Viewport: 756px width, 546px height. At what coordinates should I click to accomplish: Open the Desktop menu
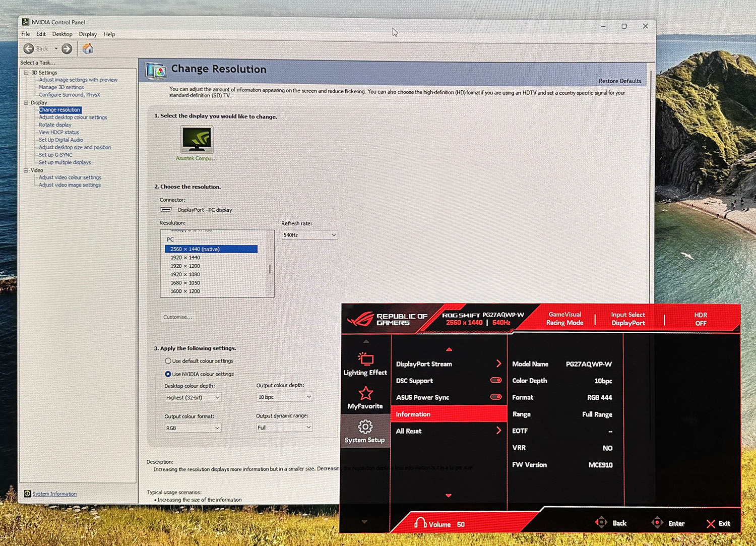pos(62,34)
